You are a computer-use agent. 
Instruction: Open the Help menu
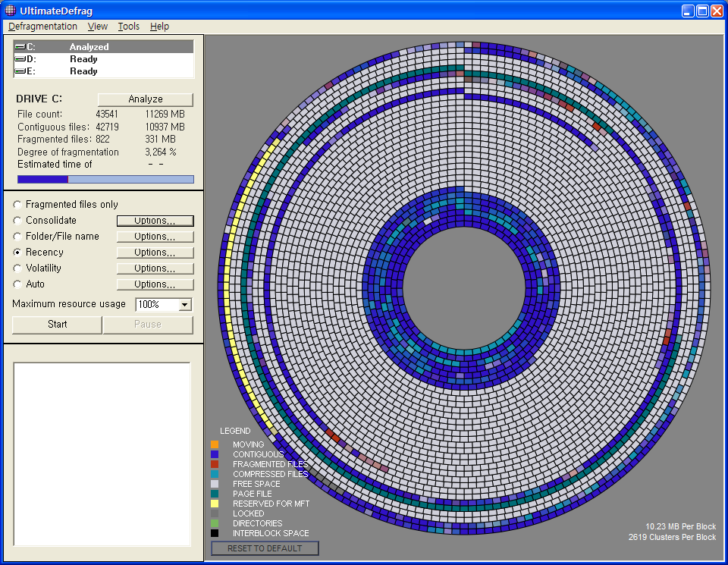[159, 27]
